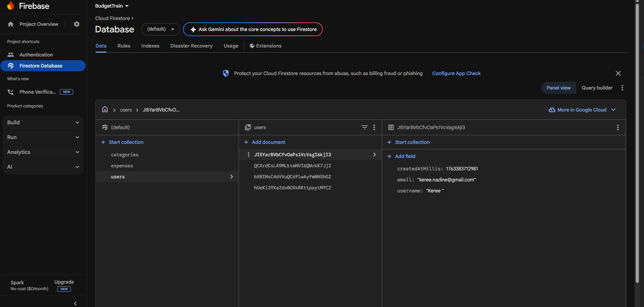644x307 pixels.
Task: Click Add document in users collection
Action: [x=268, y=142]
